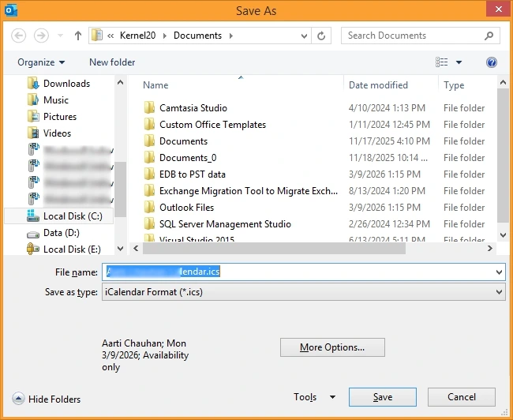513x420 pixels.
Task: Click the Back navigation arrow
Action: click(19, 36)
